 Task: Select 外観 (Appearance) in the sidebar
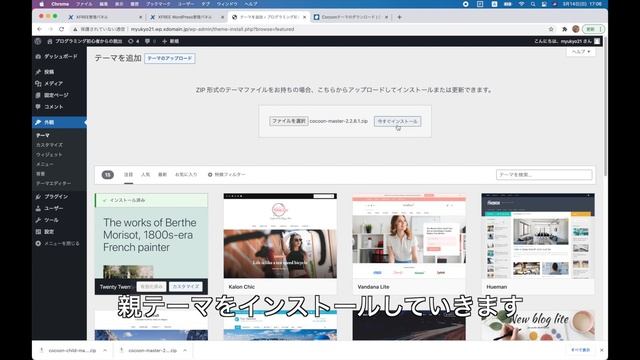(x=59, y=122)
